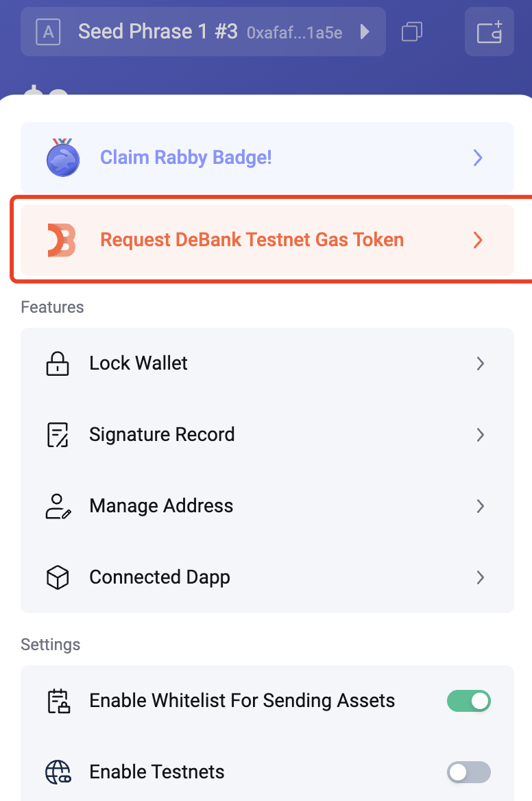Click the account address 0xafaf...1a5e
Viewport: 532px width, 801px height.
295,33
